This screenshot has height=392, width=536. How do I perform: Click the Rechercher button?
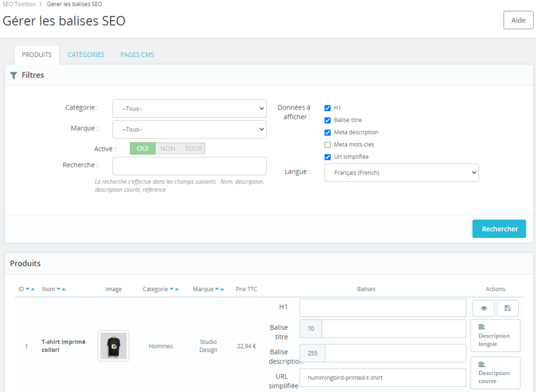(499, 229)
